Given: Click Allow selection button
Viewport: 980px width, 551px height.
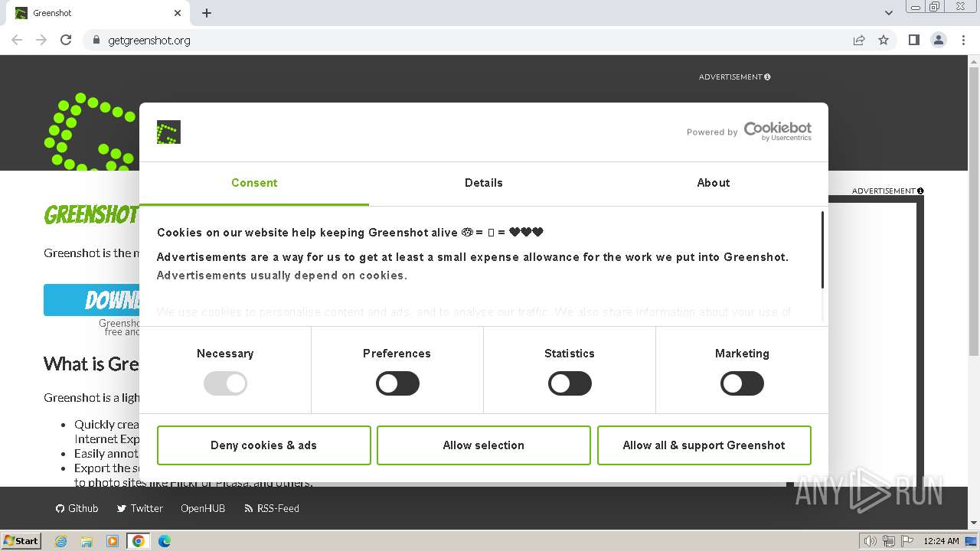Looking at the screenshot, I should [484, 445].
